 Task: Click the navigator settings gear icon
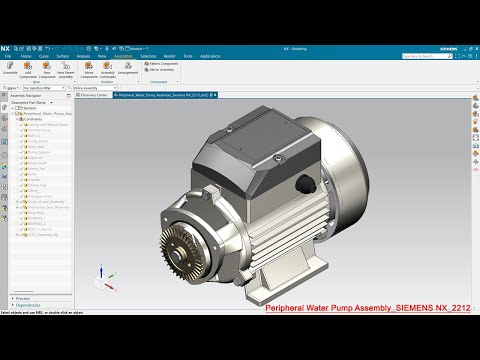[x=4, y=95]
